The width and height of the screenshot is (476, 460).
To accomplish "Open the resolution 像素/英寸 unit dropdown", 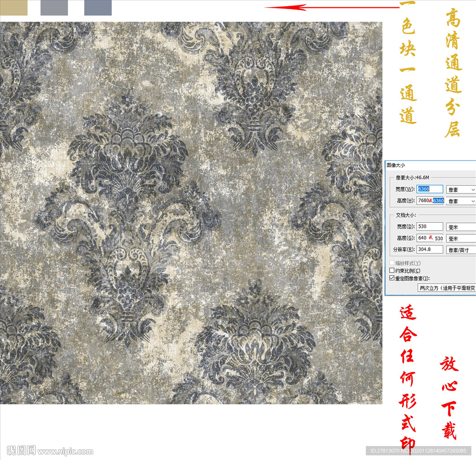I will (x=460, y=250).
